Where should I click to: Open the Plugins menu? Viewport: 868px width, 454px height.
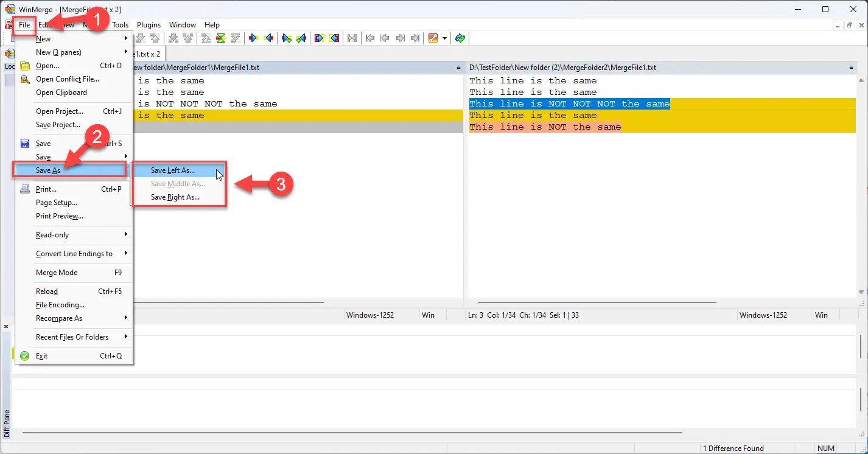[x=149, y=25]
